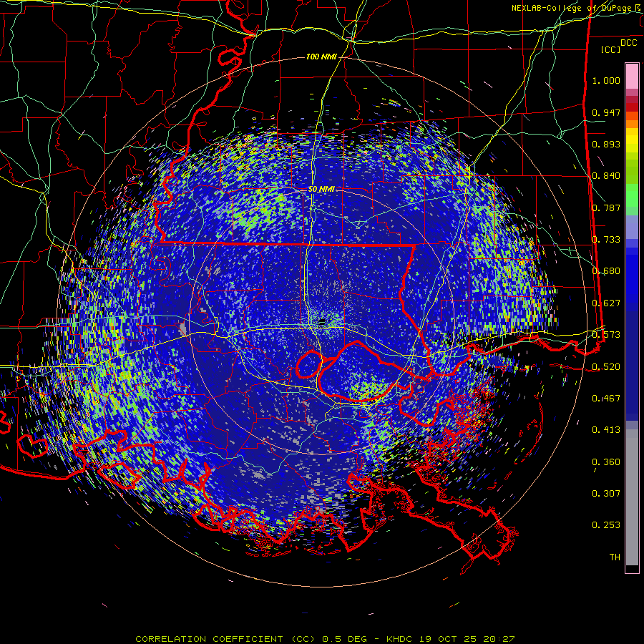Click the gray lower segment of color bar
Viewport: 644px width, 644px height.
pos(632,497)
